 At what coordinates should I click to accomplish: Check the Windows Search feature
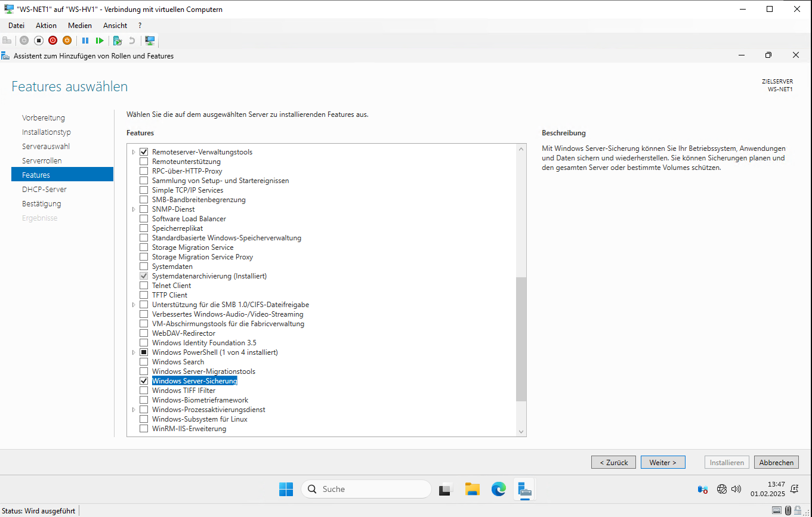pos(144,362)
